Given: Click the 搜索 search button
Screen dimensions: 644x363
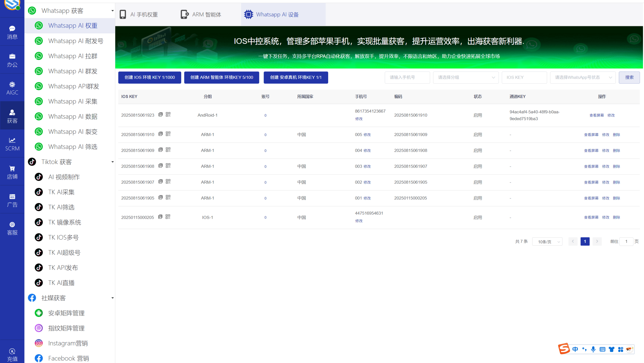Looking at the screenshot, I should click(629, 77).
